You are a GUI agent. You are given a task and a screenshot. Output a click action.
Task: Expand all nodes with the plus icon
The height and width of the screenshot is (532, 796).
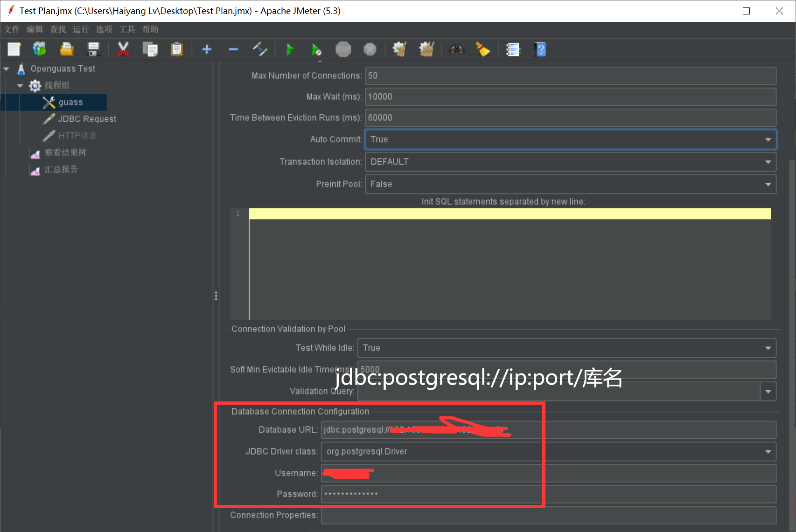pos(207,49)
